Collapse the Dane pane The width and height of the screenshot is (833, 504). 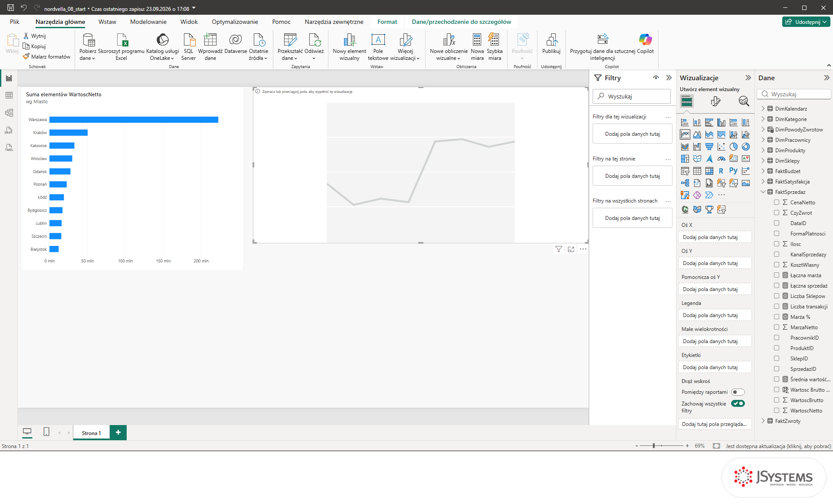pyautogui.click(x=826, y=78)
